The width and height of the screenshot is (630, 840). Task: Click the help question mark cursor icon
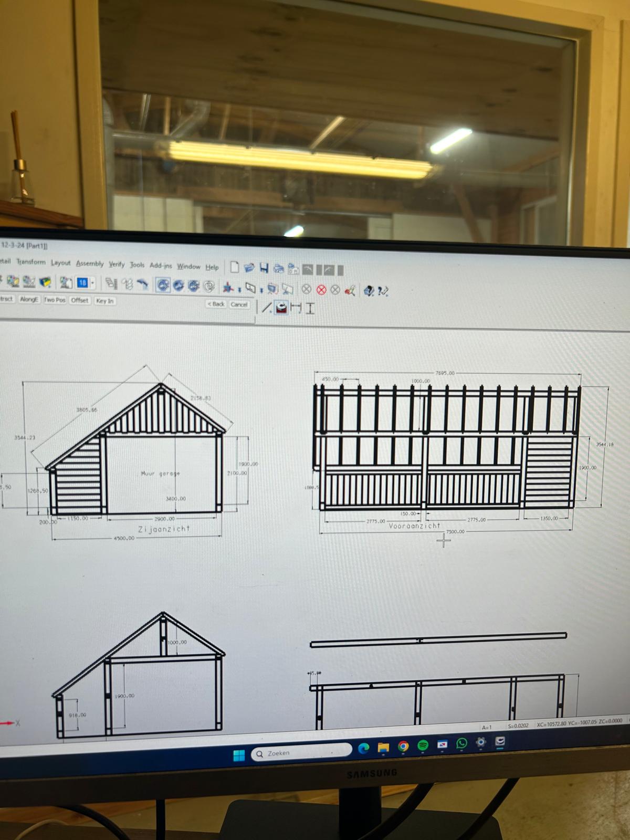(x=383, y=291)
